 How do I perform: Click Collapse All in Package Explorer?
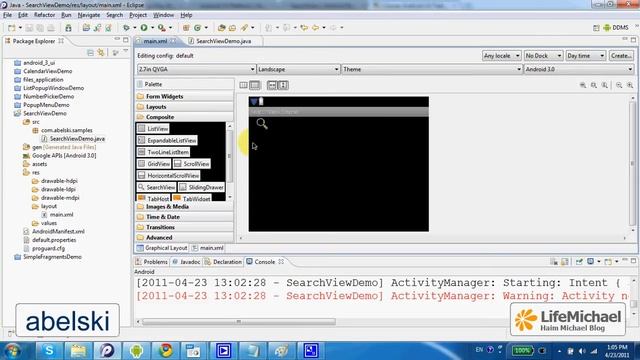[90, 53]
